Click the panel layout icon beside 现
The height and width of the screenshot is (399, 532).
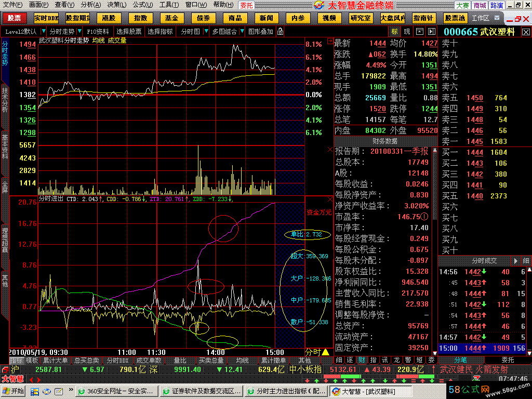[x=420, y=32]
